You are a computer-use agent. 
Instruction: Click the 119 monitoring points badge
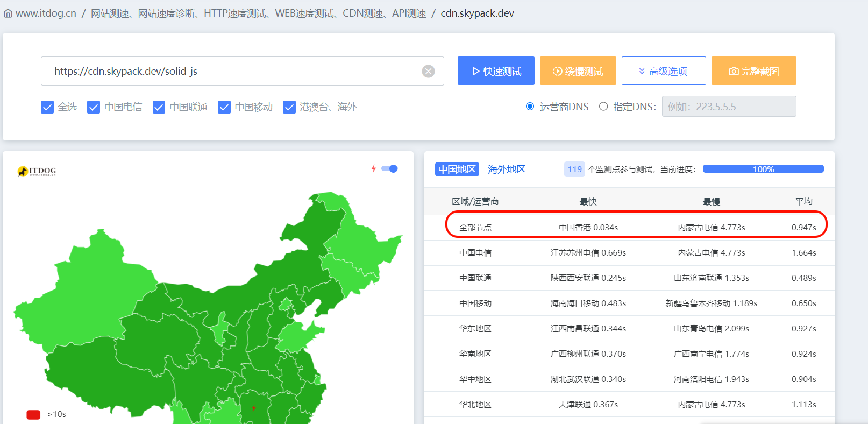pos(574,169)
